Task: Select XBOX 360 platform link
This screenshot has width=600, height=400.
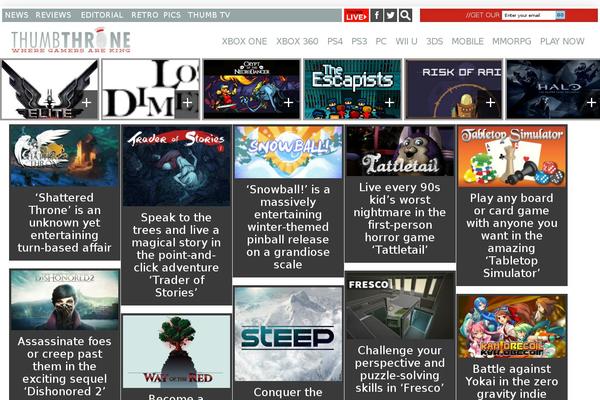Action: (297, 41)
